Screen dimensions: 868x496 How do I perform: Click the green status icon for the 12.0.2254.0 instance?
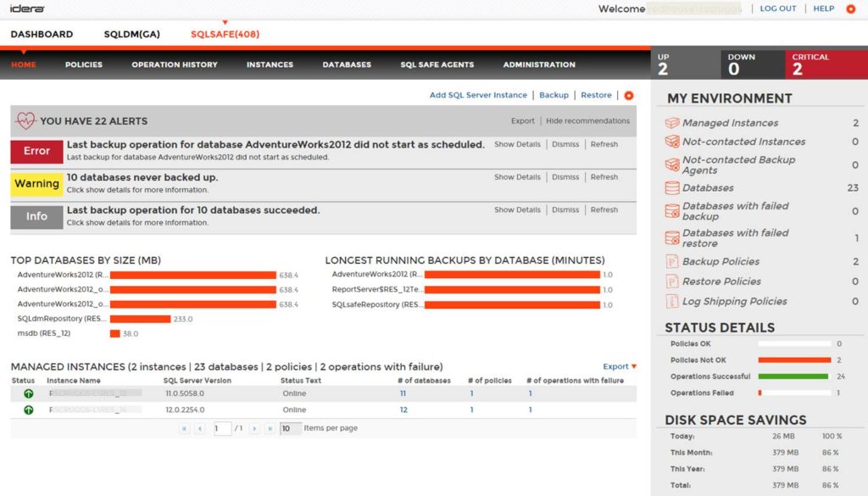pos(28,410)
